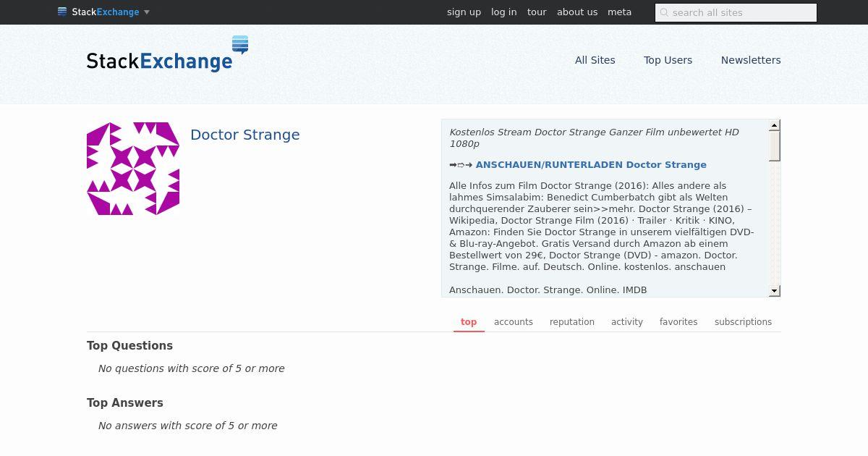Click the log in link

click(503, 12)
